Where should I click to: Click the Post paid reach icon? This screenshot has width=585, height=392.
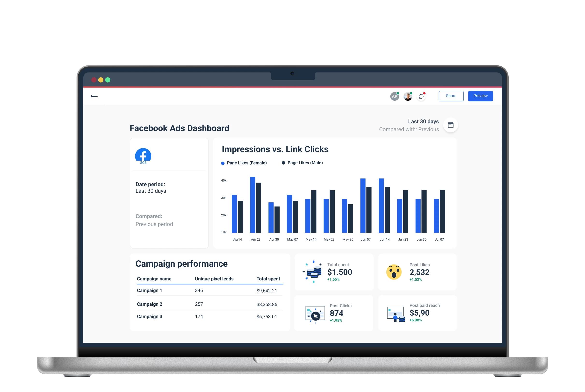[x=396, y=314]
